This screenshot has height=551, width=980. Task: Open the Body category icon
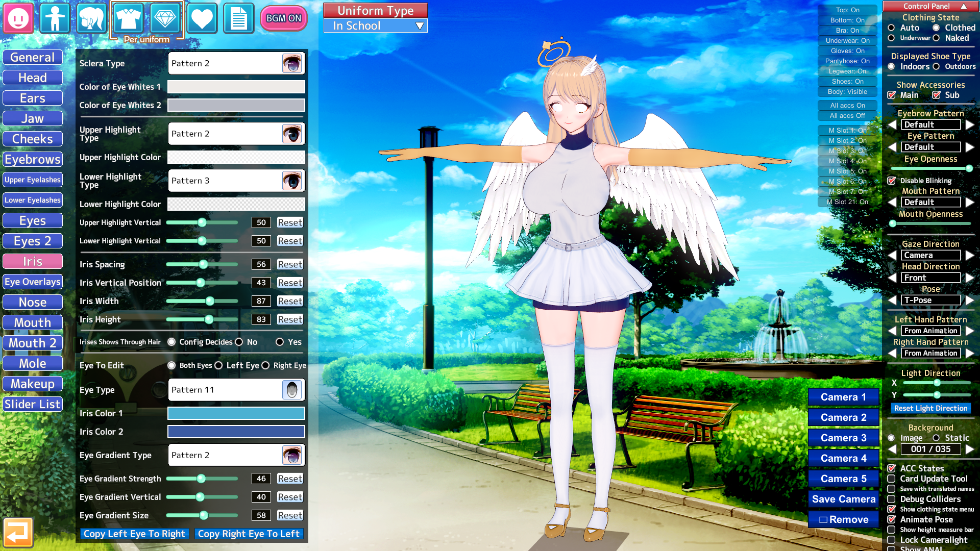[x=55, y=18]
